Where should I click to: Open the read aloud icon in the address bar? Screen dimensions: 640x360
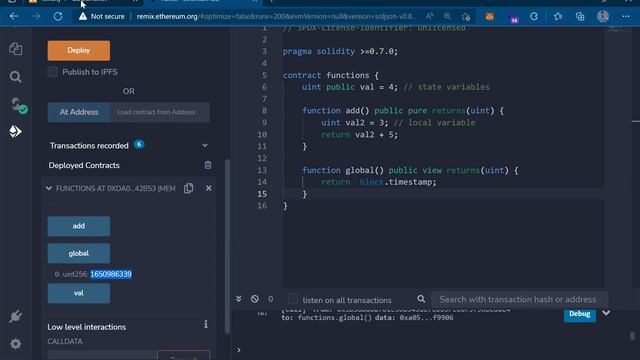429,16
